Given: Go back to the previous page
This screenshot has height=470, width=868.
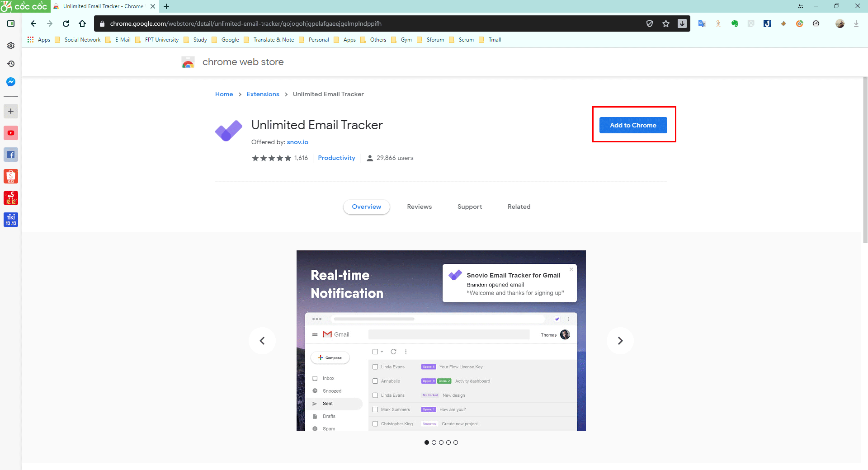Looking at the screenshot, I should (x=33, y=23).
